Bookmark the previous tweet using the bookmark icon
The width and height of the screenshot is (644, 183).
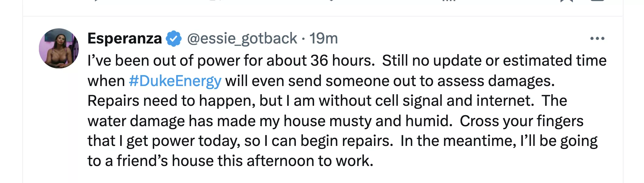pos(567,1)
